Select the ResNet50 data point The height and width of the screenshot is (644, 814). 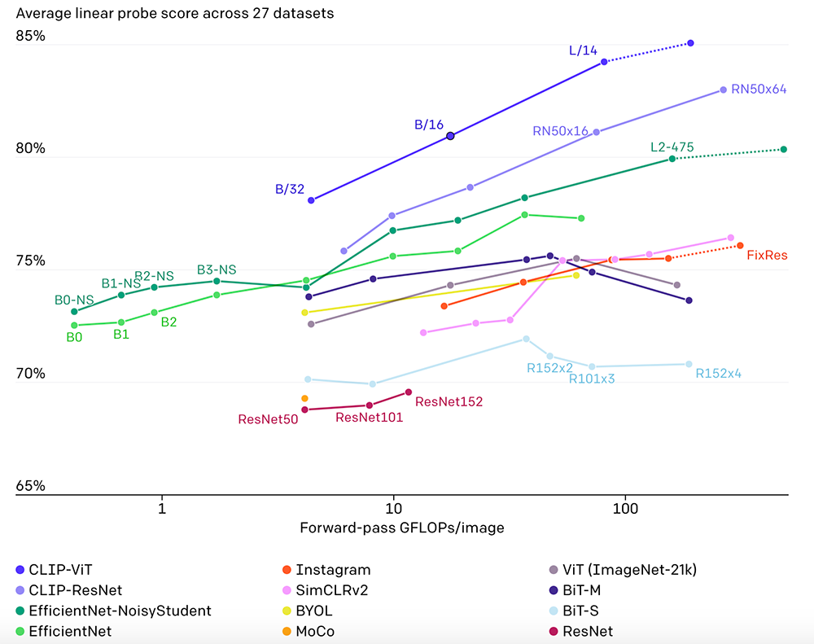click(304, 410)
